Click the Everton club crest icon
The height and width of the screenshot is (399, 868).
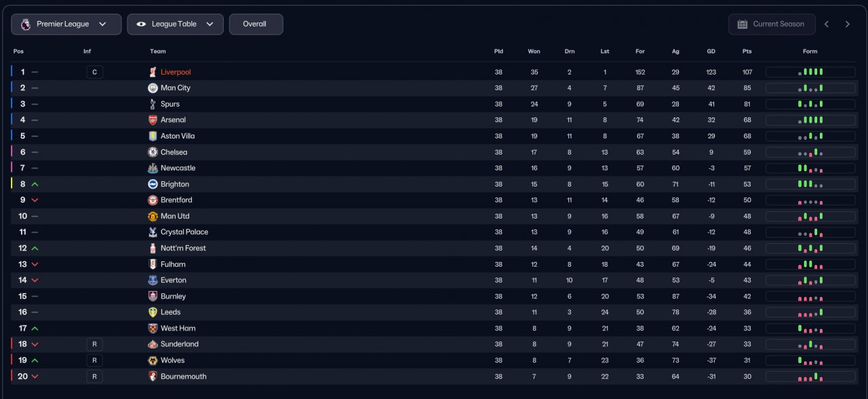(x=153, y=280)
